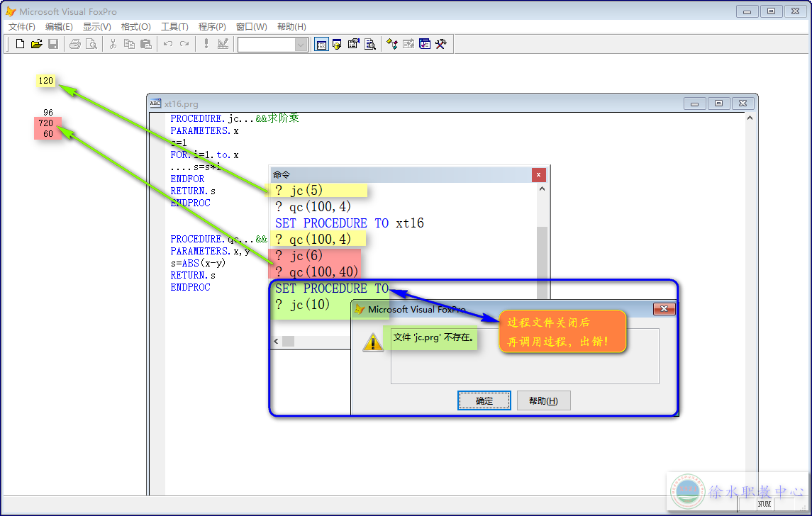
Task: Click the 'ENDFOR' line in xt16.prg
Action: coord(187,179)
